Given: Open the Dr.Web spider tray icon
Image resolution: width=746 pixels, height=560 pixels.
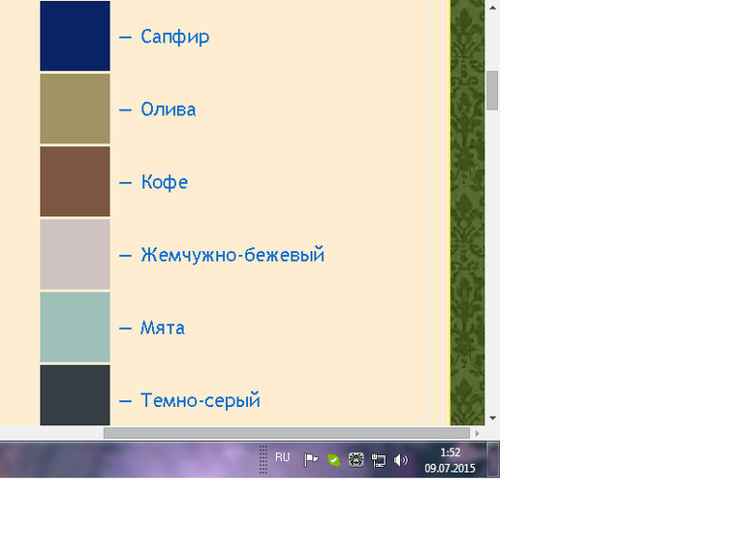Looking at the screenshot, I should 356,460.
